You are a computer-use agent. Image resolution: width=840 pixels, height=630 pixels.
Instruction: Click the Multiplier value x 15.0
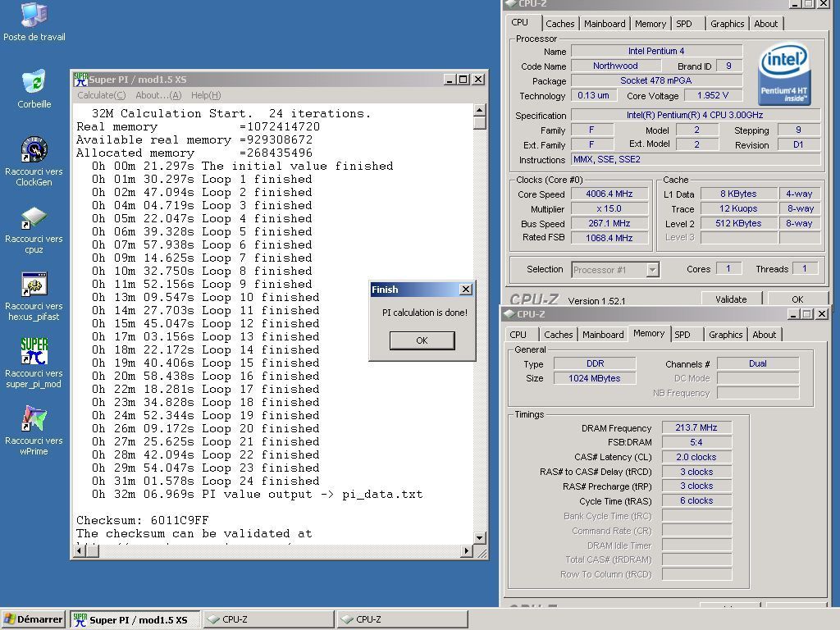pos(609,208)
